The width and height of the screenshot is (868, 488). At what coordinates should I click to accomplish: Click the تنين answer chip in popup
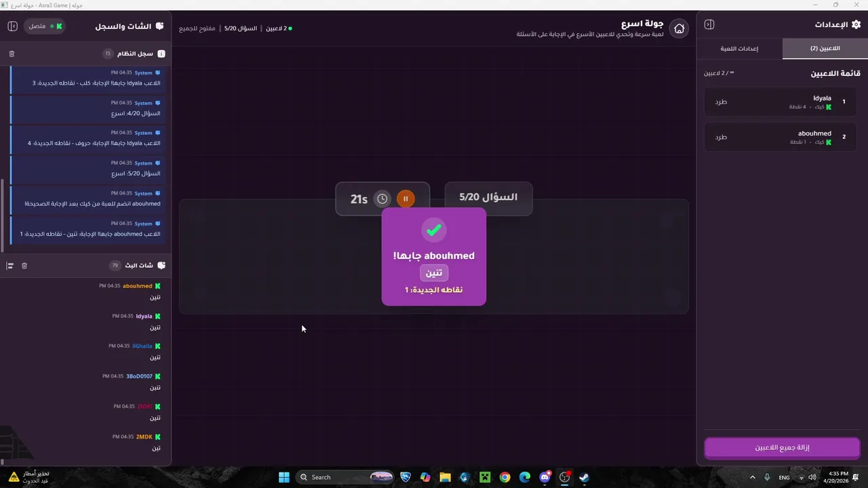click(434, 272)
